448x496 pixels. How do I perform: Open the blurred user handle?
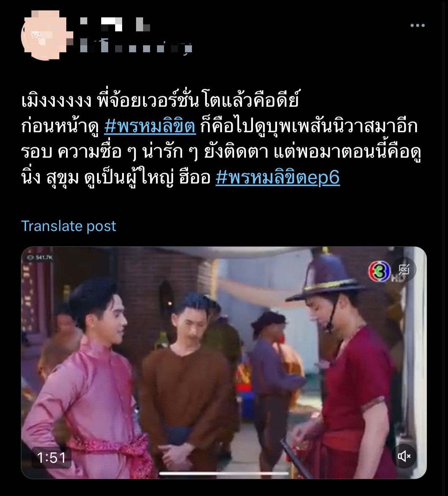136,46
